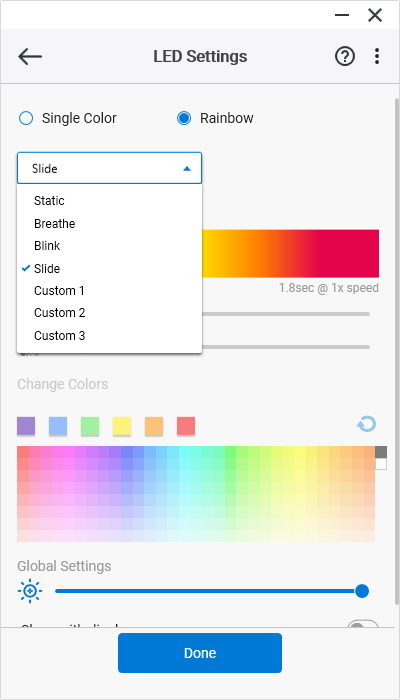
Task: Click the vertical scrollbar on the right
Action: point(397,350)
